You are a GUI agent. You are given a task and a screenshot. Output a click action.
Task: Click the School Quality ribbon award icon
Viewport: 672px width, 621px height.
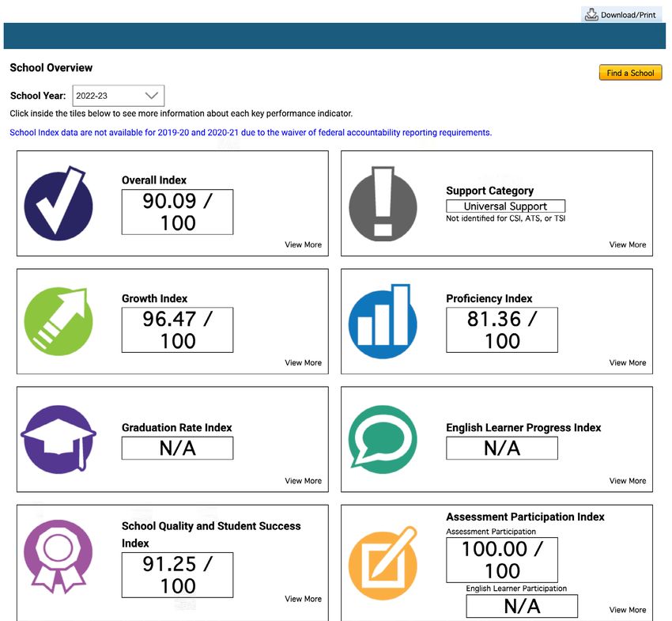59,557
